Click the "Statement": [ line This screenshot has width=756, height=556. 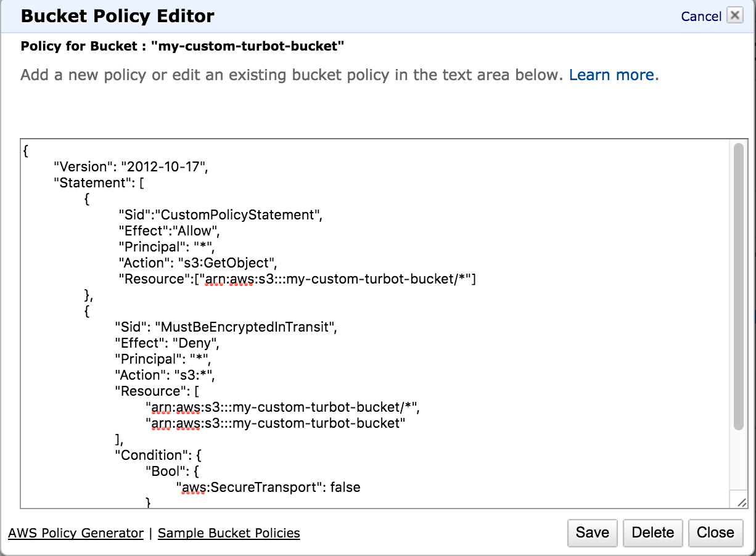tap(99, 182)
